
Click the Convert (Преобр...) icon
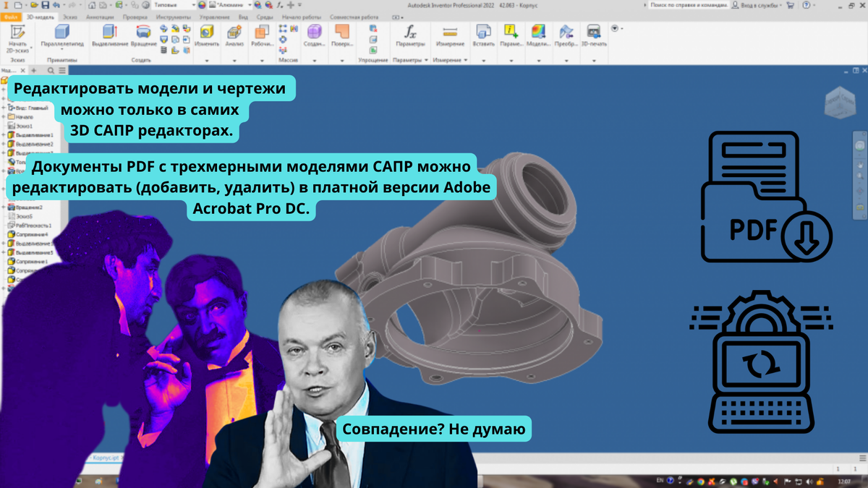pyautogui.click(x=566, y=35)
